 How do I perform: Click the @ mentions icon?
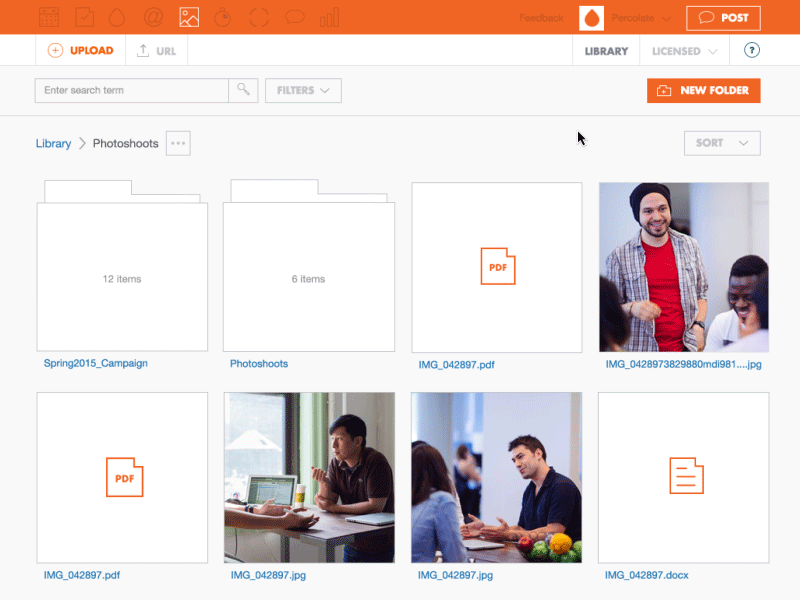click(153, 17)
